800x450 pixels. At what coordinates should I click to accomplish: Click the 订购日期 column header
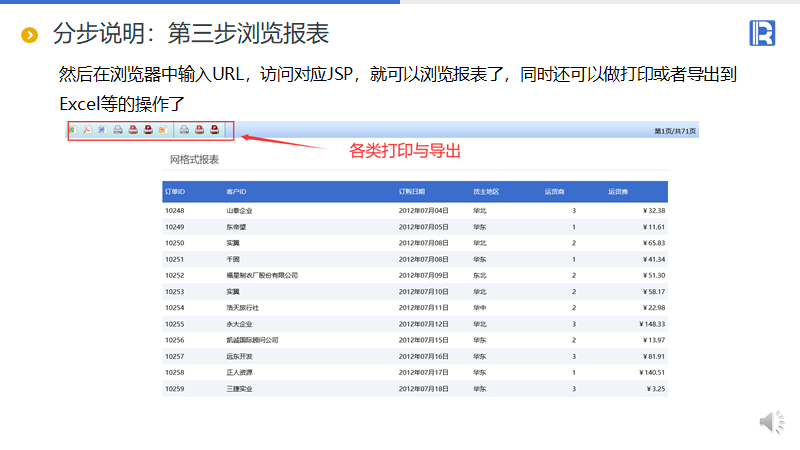click(412, 192)
